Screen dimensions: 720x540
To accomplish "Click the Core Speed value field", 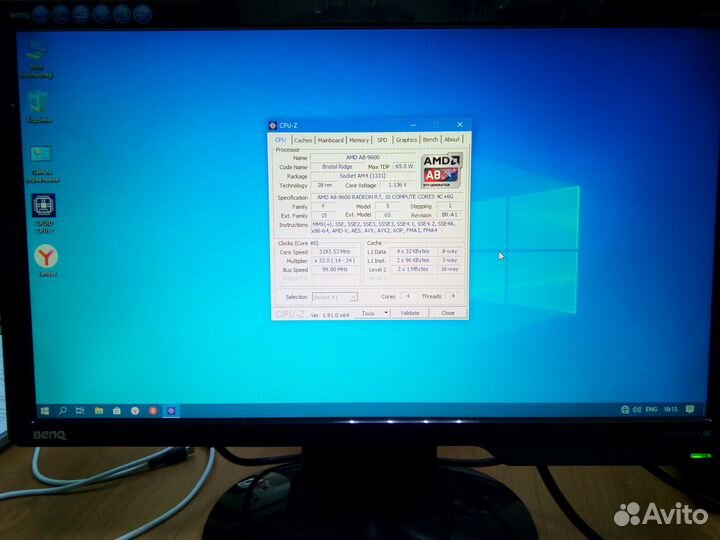I will pyautogui.click(x=335, y=252).
